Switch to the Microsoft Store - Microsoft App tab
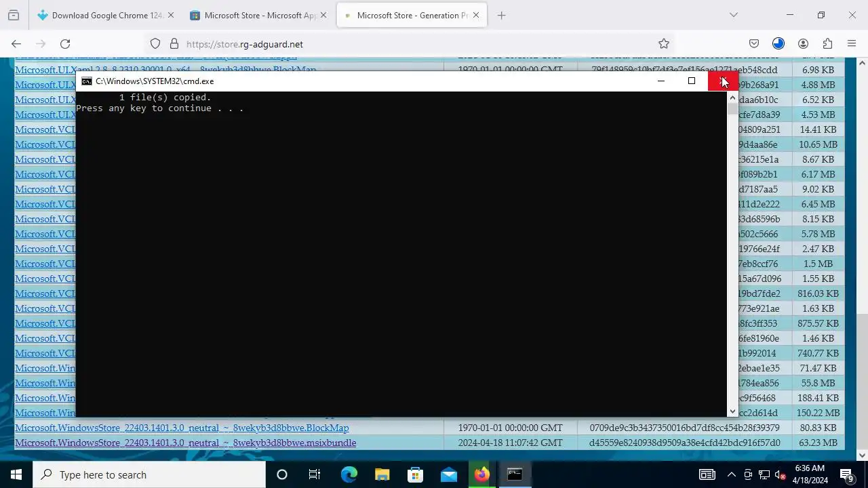The width and height of the screenshot is (868, 488). click(258, 15)
